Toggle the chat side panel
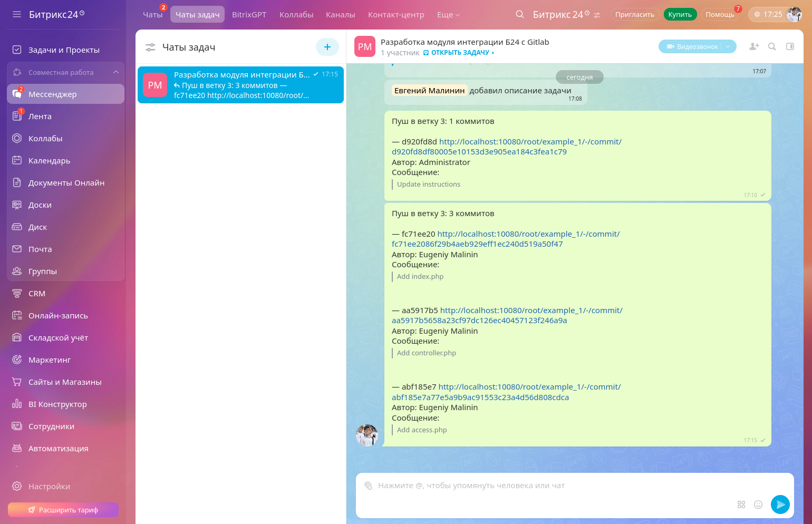 click(790, 46)
